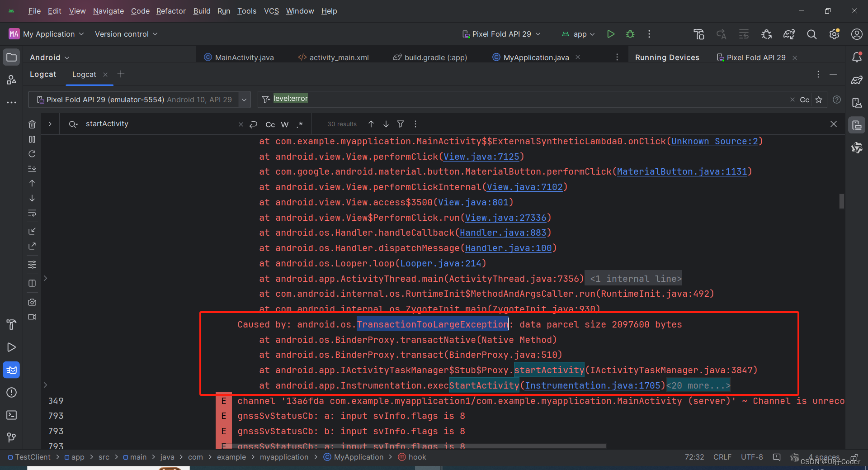Open the Build menu

tap(202, 11)
